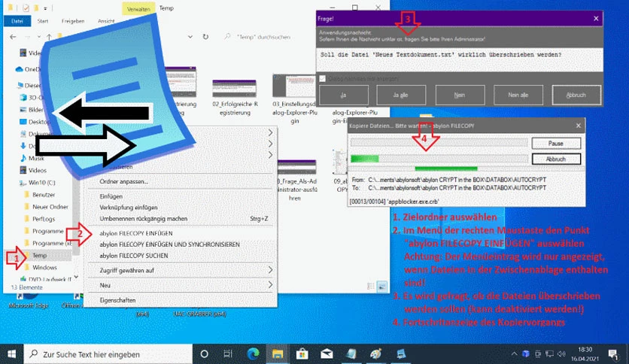Switch Explorer to large icons view button

coord(382,287)
